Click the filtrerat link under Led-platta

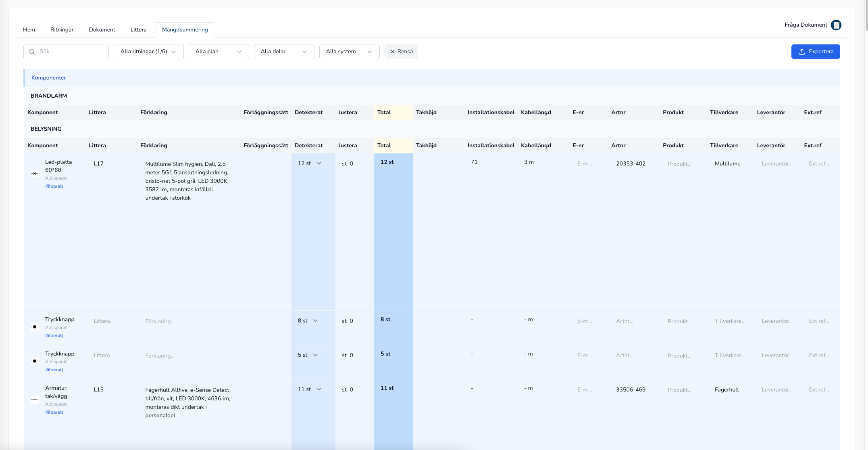point(54,186)
